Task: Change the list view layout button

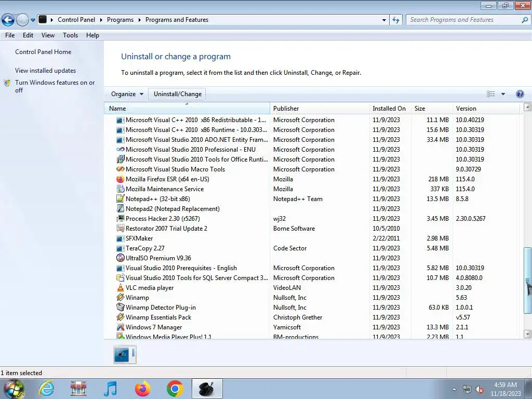Action: (x=490, y=94)
